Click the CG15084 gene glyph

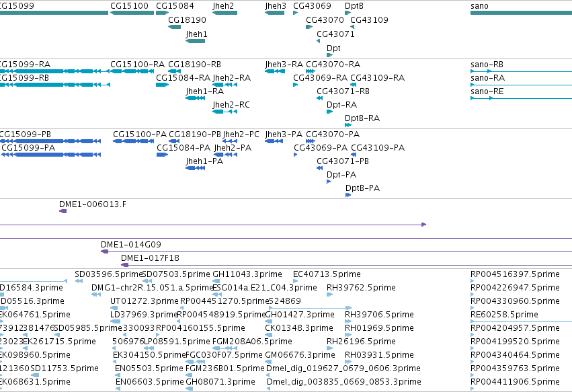pyautogui.click(x=163, y=13)
